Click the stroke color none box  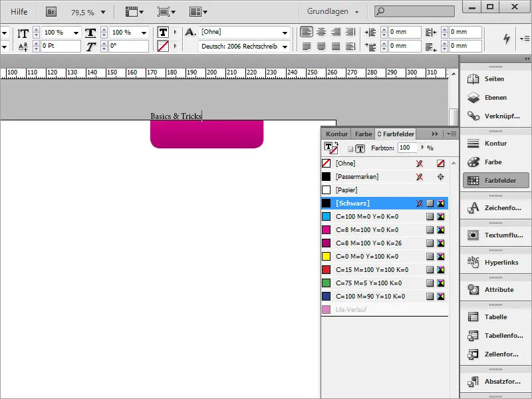[163, 46]
